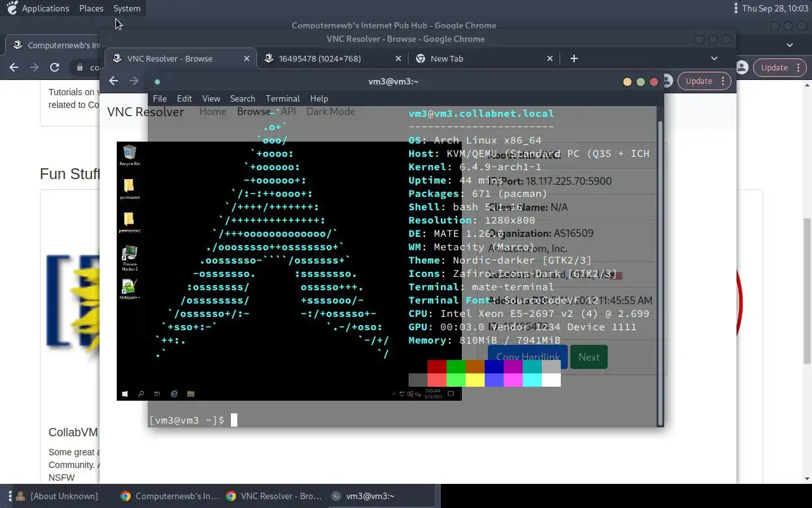Click the yellow minimize button on the terminal
The height and width of the screenshot is (508, 812).
[627, 82]
